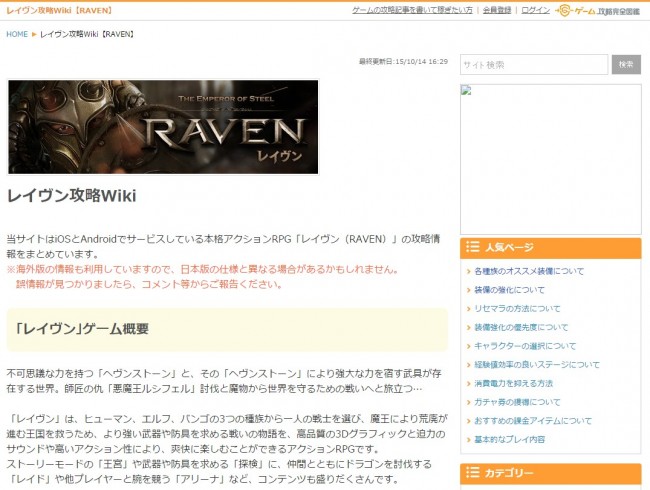Open リセマラの方法について link

pos(517,308)
